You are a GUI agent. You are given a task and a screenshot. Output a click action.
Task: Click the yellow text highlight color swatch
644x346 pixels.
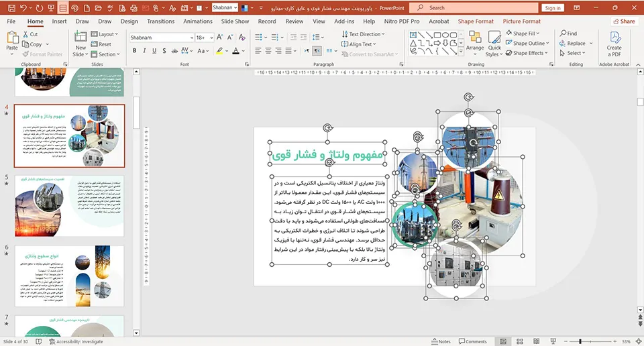[x=220, y=51]
